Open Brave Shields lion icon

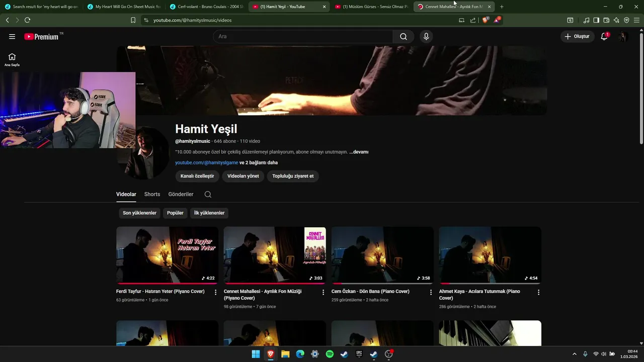pyautogui.click(x=486, y=20)
